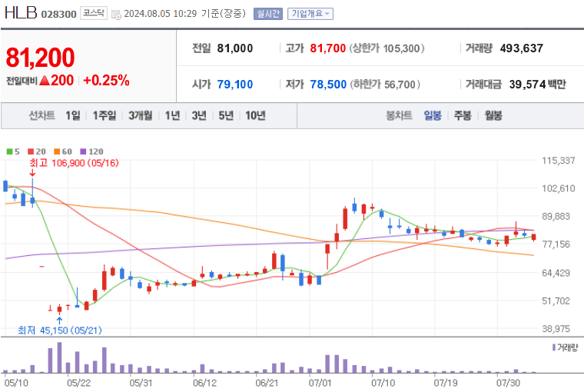The image size is (584, 392).
Task: Click the red 20-day moving average swatch
Action: 31,151
